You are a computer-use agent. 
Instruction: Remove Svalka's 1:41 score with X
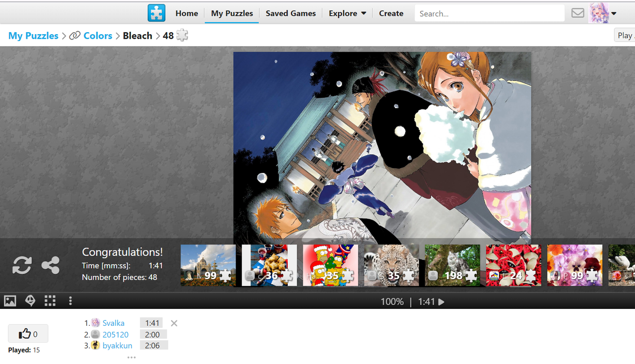pos(174,323)
